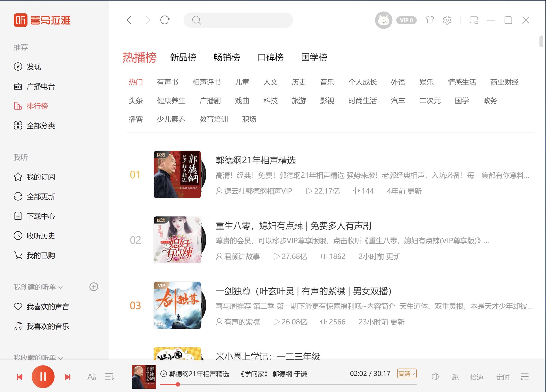Mute the volume speaker icon
The height and width of the screenshot is (392, 546).
click(x=435, y=377)
